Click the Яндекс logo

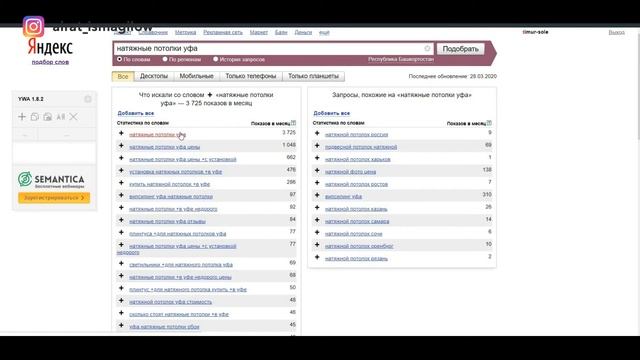pyautogui.click(x=50, y=47)
